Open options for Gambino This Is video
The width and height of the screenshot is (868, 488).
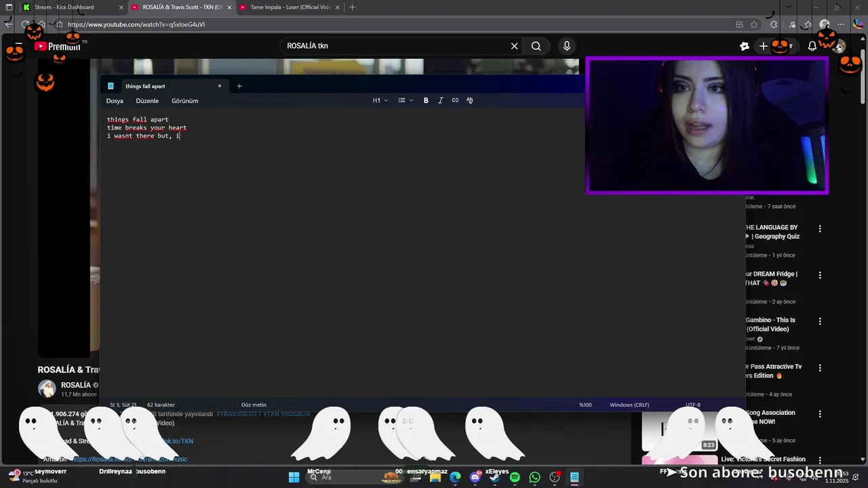pyautogui.click(x=820, y=321)
